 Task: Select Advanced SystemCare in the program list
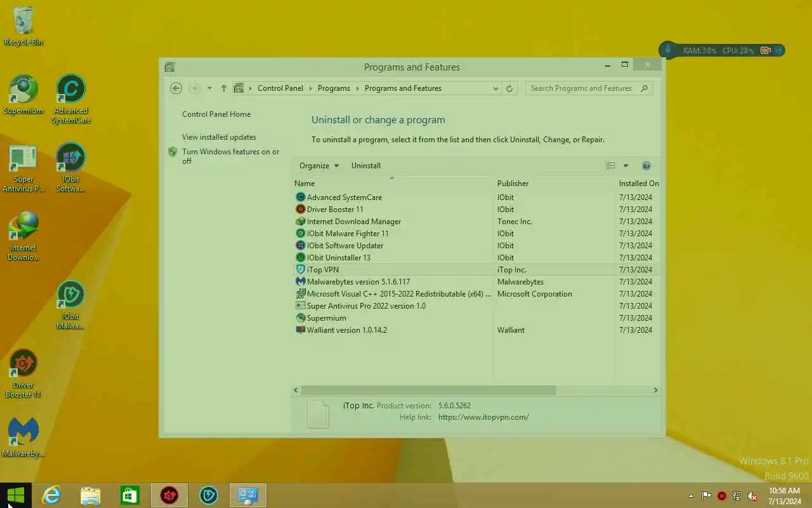point(476,197)
